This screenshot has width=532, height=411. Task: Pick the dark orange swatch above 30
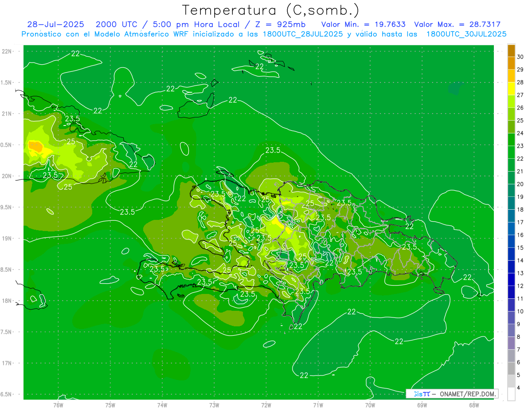511,50
